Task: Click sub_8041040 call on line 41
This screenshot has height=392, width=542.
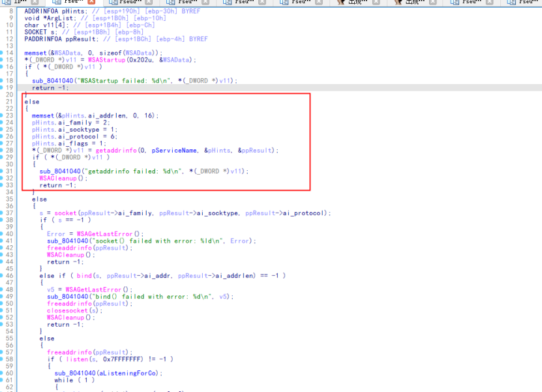Action: coord(68,241)
